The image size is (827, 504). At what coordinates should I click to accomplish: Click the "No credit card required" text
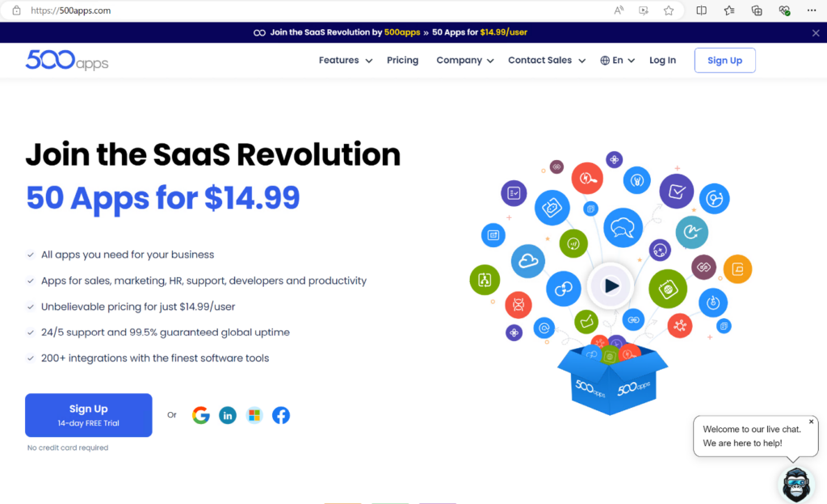68,447
